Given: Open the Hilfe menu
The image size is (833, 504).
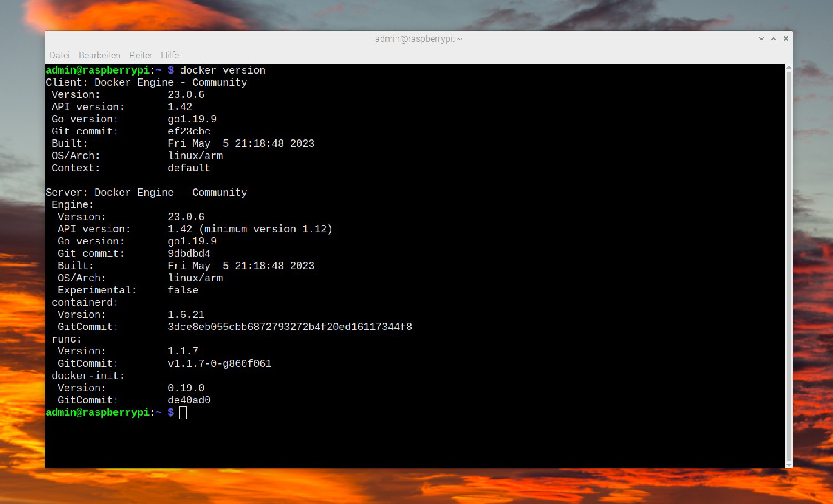Looking at the screenshot, I should [x=170, y=55].
